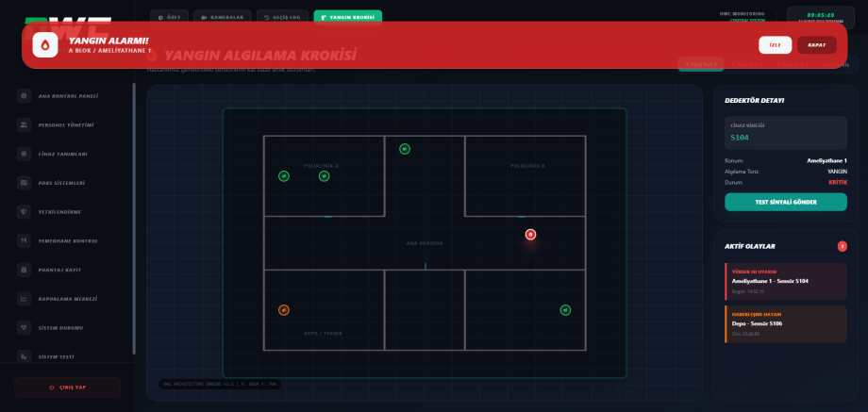Select the red critical sensor in Ana Koridor
Screen dimensions: 868x412
point(530,235)
